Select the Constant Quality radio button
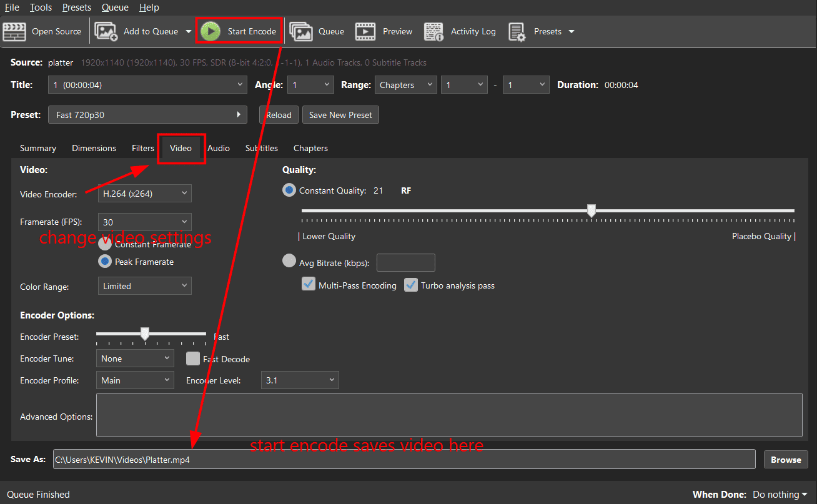This screenshot has height=504, width=817. pos(289,190)
